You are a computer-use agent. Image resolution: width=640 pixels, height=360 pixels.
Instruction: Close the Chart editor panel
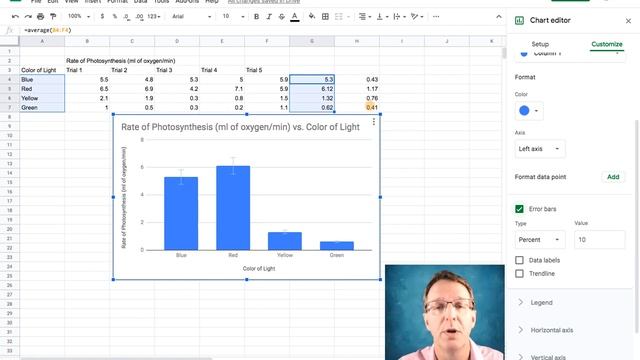click(x=628, y=21)
